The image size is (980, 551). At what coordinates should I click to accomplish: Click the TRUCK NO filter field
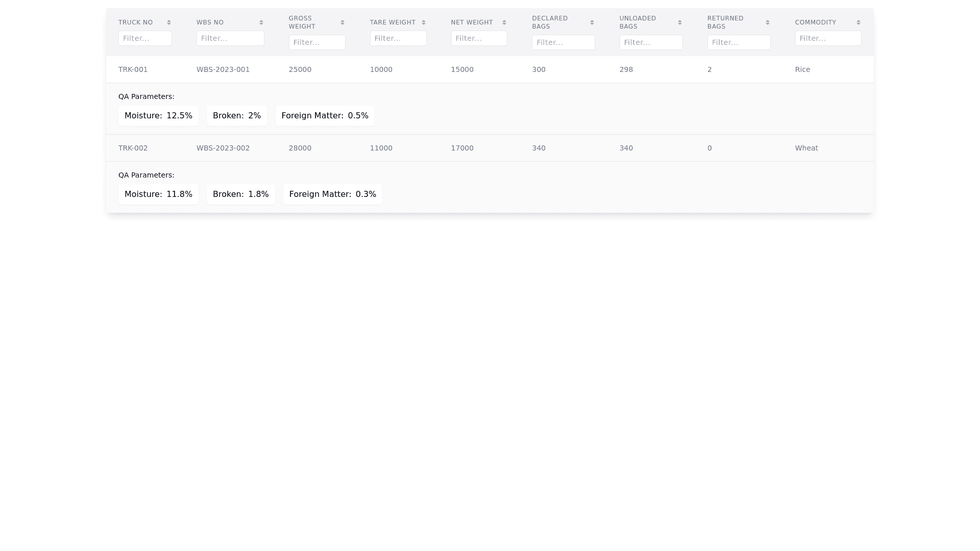point(145,38)
